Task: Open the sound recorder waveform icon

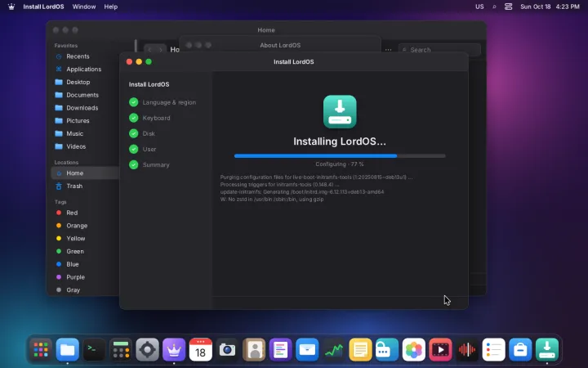Action: 467,350
